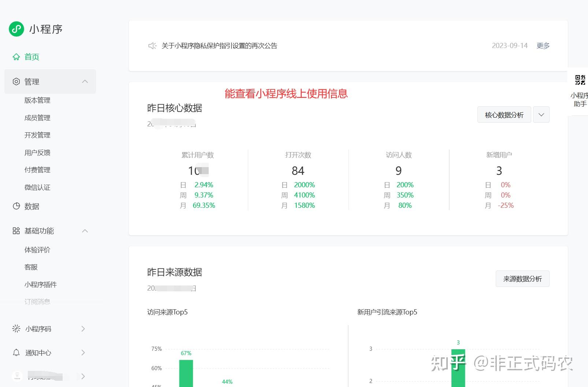Click the 访问来源Top5 chart title

167,312
